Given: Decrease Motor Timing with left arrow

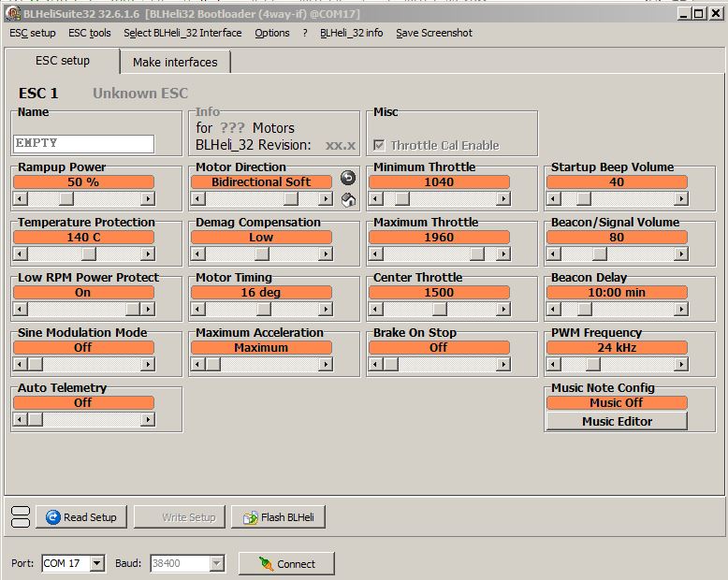Looking at the screenshot, I should pos(197,309).
